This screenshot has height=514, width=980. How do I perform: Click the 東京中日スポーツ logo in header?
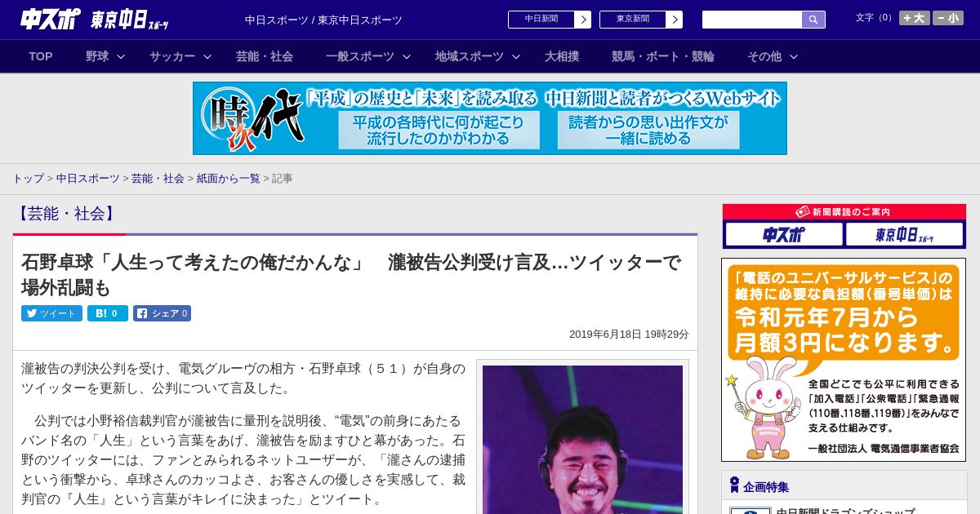(130, 20)
